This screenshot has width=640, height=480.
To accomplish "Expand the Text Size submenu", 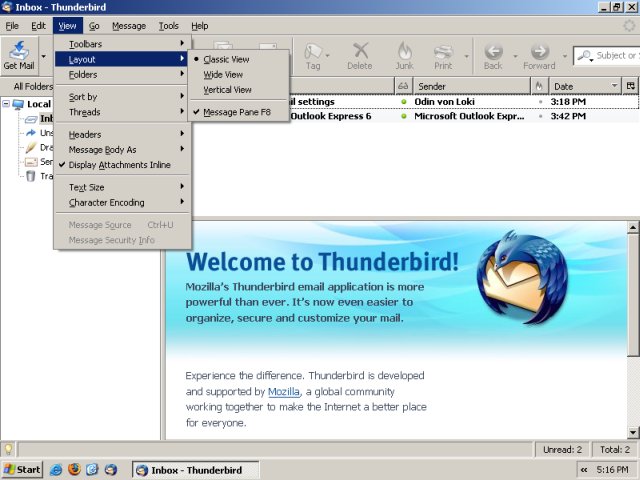I will [x=122, y=187].
